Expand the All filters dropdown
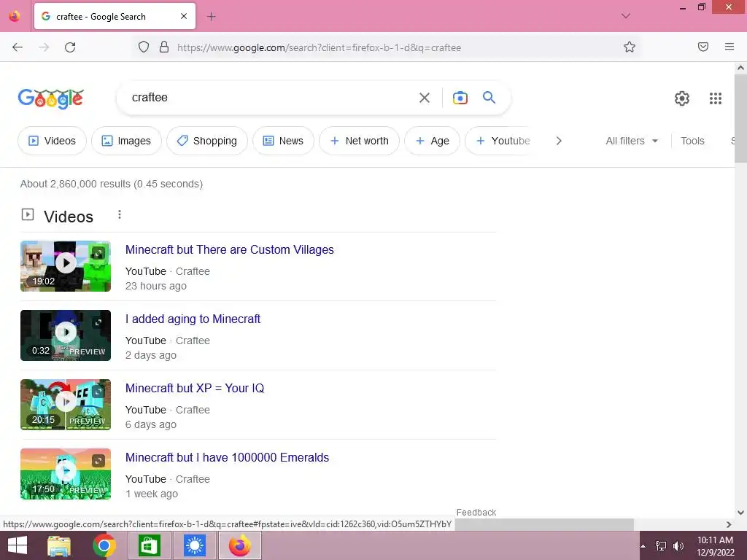 (632, 141)
